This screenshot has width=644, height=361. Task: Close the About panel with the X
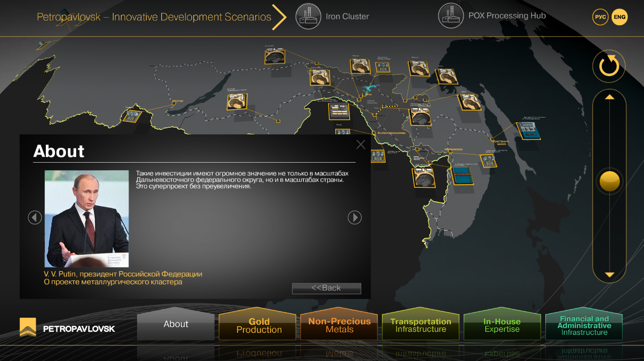[x=361, y=145]
